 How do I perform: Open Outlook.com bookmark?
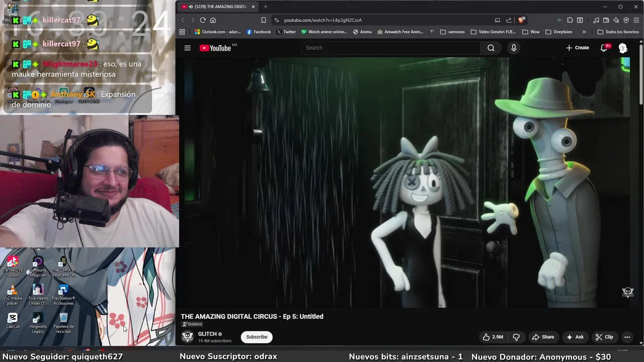[x=217, y=32]
